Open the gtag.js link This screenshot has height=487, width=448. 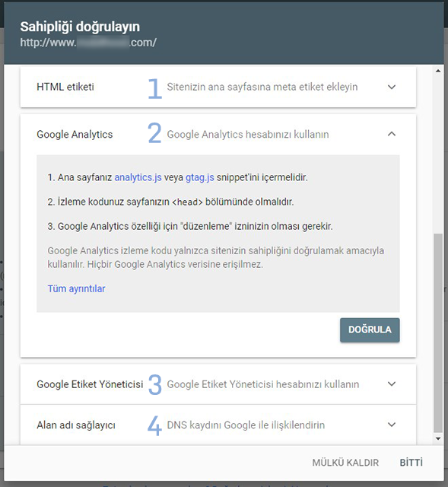pyautogui.click(x=199, y=177)
